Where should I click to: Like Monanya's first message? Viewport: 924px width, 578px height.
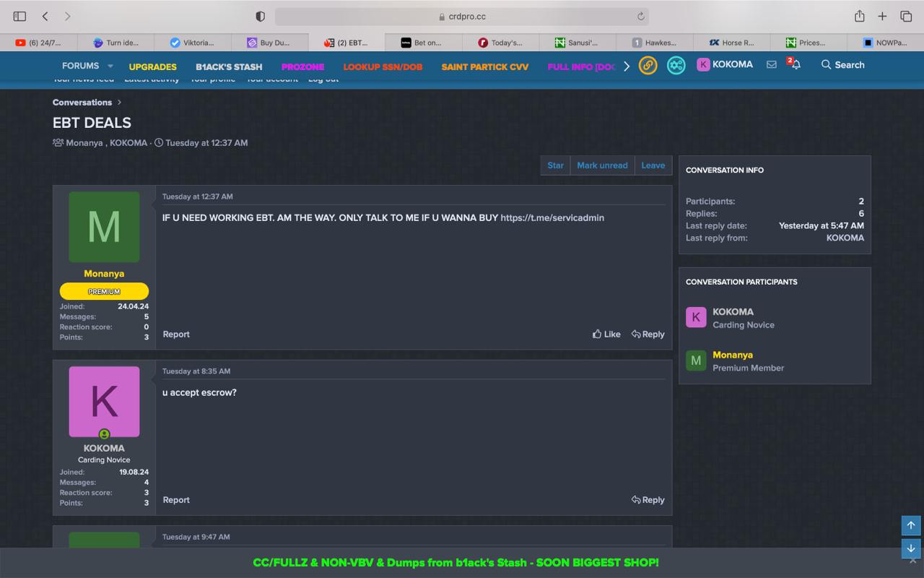606,334
